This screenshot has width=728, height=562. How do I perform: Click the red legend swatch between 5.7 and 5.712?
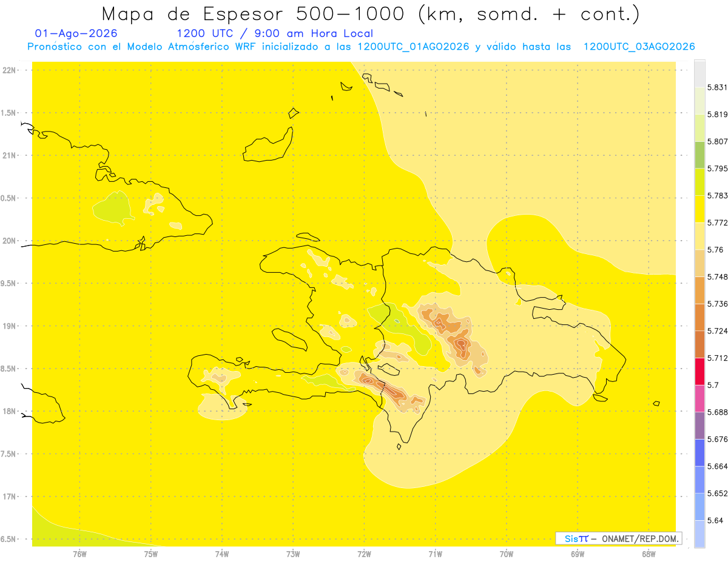pyautogui.click(x=699, y=371)
